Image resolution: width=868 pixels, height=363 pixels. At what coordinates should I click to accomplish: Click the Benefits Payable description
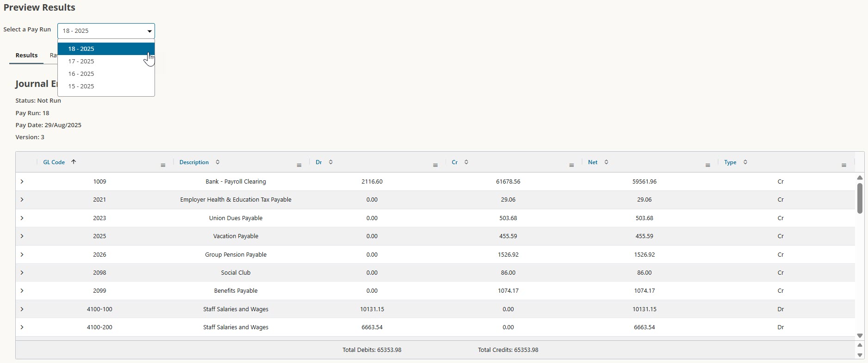pos(236,291)
